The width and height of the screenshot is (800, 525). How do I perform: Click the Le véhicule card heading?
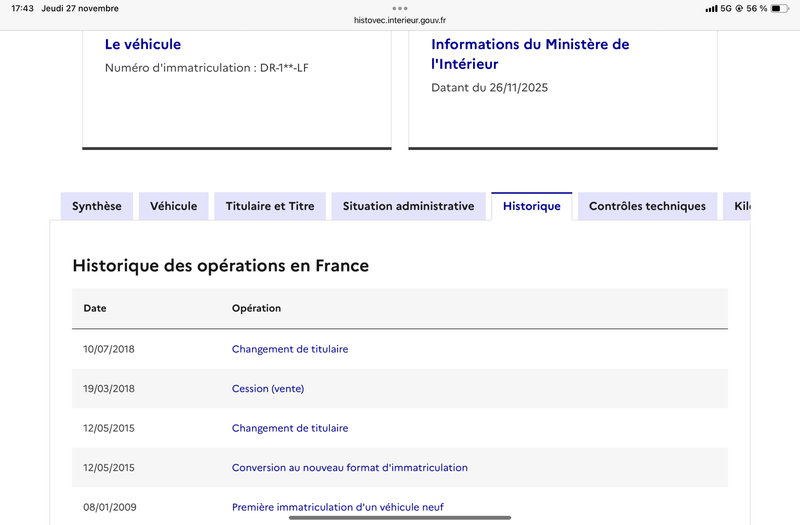point(143,44)
